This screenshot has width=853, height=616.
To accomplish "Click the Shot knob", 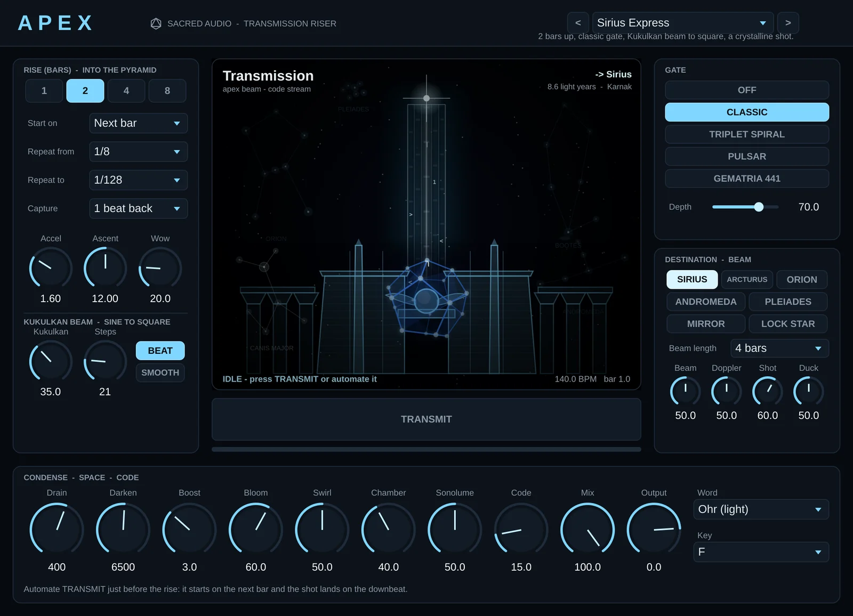I will [x=768, y=392].
